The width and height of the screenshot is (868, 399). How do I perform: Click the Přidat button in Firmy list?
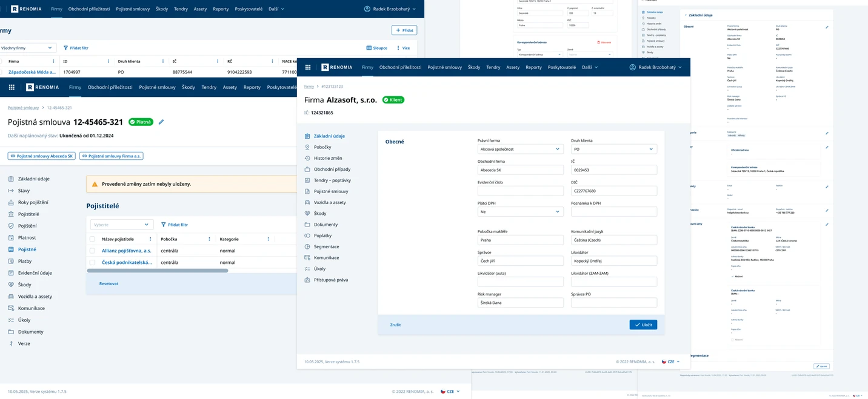click(x=404, y=30)
